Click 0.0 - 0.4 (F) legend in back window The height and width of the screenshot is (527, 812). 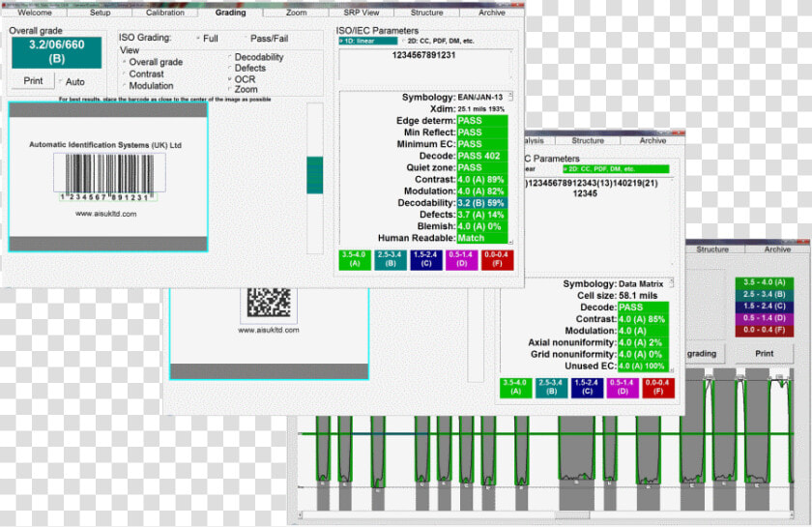[x=765, y=330]
